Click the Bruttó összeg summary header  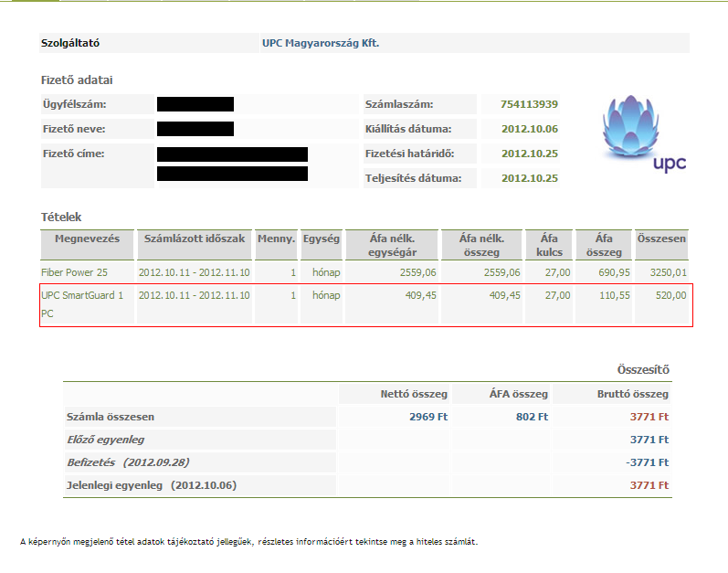point(635,394)
